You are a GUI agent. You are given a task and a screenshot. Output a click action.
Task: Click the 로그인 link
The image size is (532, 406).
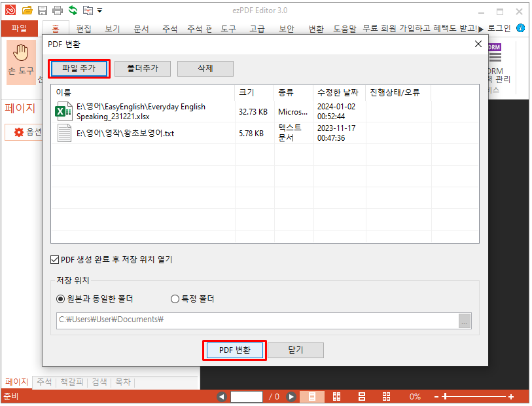click(x=499, y=29)
